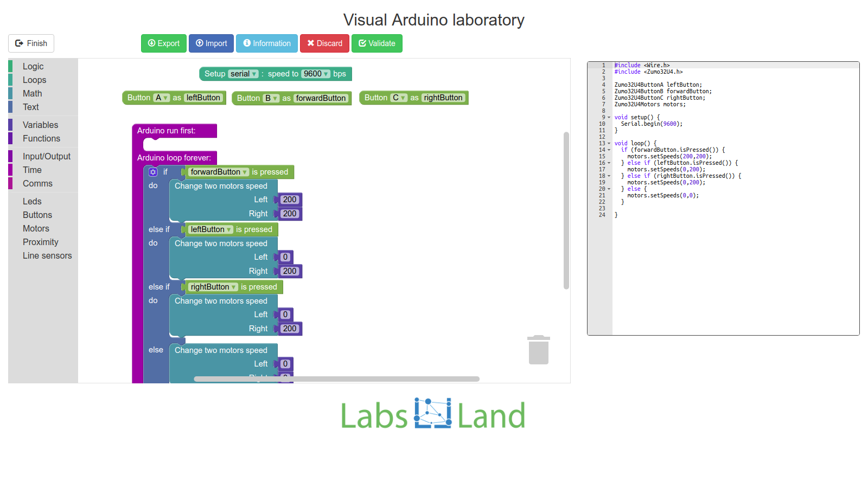Edit Left speed 200 under forwardButton branch
The width and height of the screenshot is (868, 488).
(x=290, y=200)
